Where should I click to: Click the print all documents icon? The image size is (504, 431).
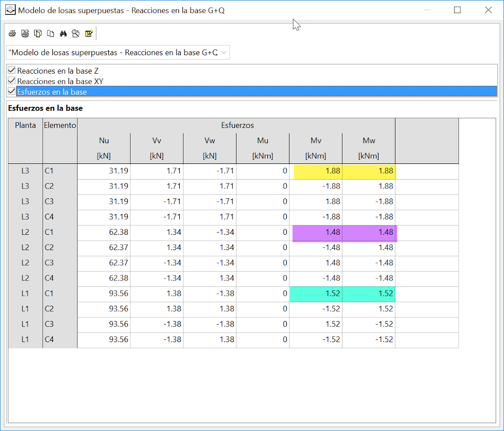click(x=25, y=34)
